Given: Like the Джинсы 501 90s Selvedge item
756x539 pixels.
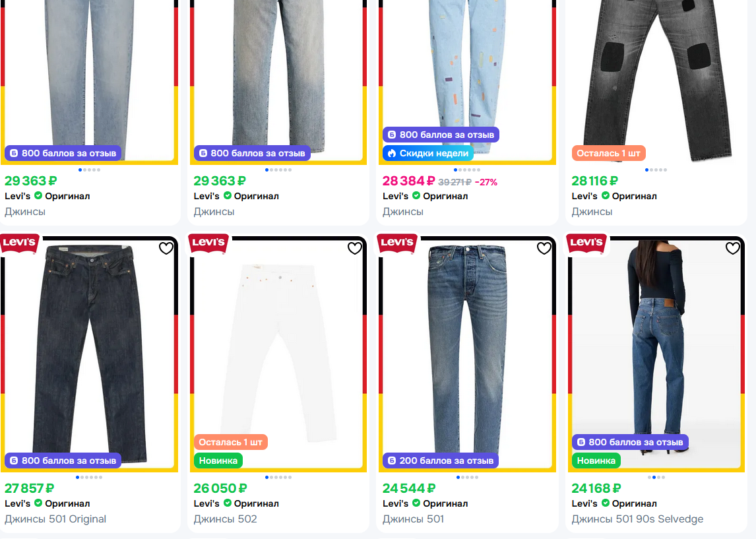Looking at the screenshot, I should click(733, 248).
